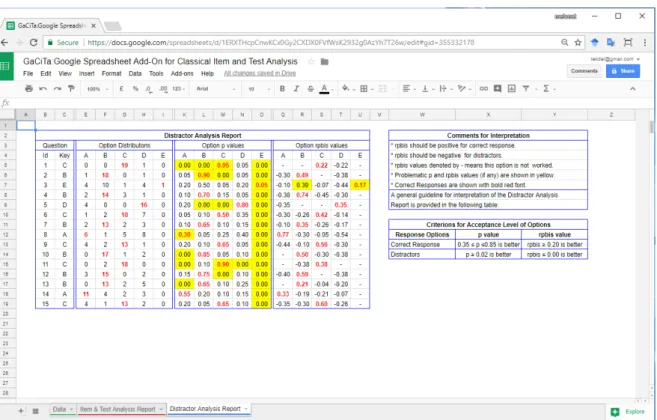The height and width of the screenshot is (420, 657).
Task: Move document using the folder icon
Action: (x=324, y=62)
